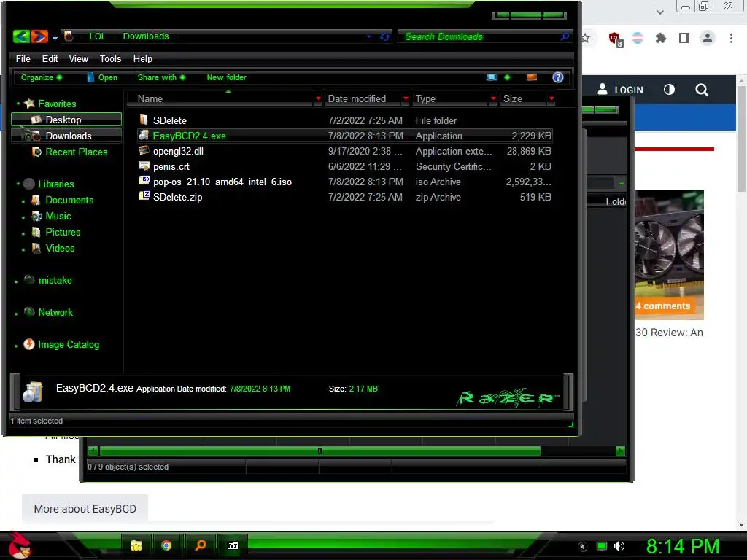The image size is (747, 560).
Task: Click the website search magnifier icon
Action: point(702,90)
